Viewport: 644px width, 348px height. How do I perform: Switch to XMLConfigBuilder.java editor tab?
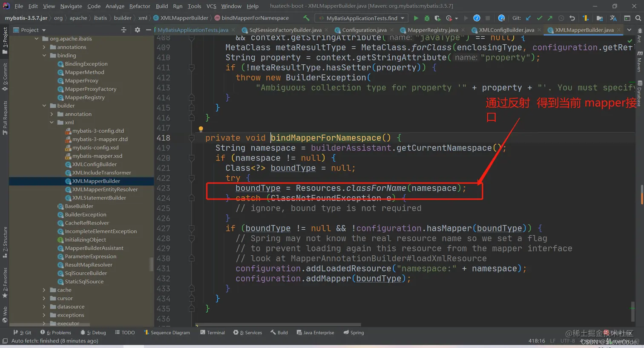[x=506, y=30]
